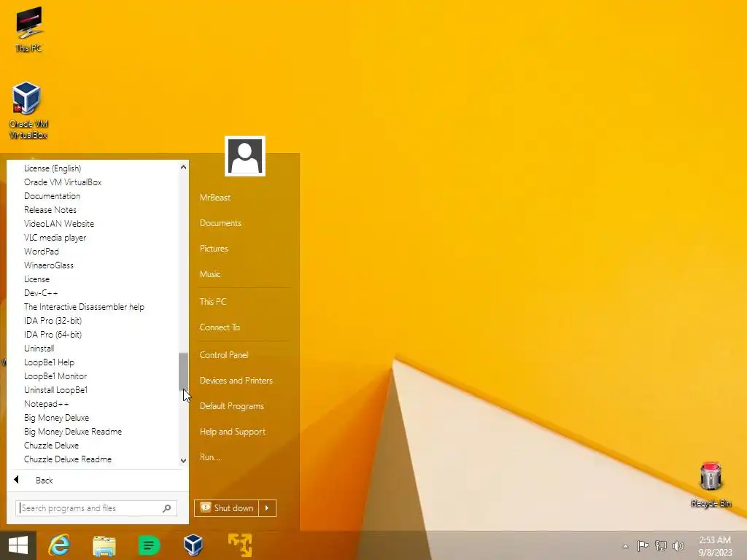
Task: Open License (English) in programs list
Action: [53, 168]
